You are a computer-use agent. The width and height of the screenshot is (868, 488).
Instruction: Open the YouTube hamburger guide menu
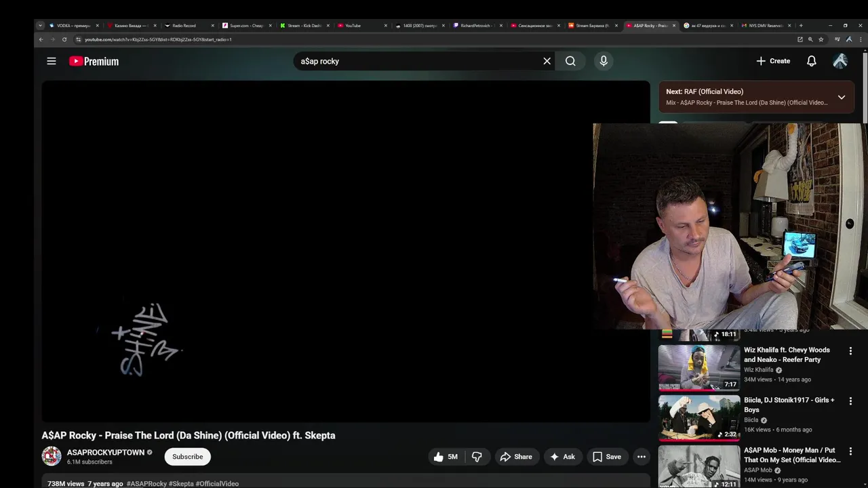tap(51, 61)
